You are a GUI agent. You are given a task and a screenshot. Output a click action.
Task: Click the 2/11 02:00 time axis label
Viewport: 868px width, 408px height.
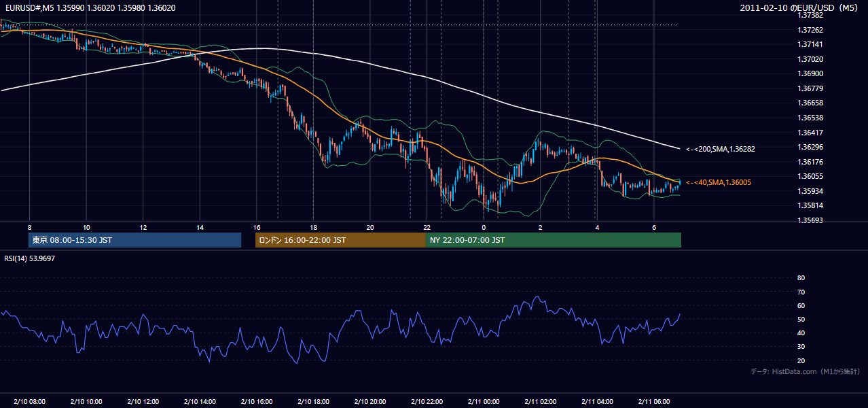[x=540, y=401]
